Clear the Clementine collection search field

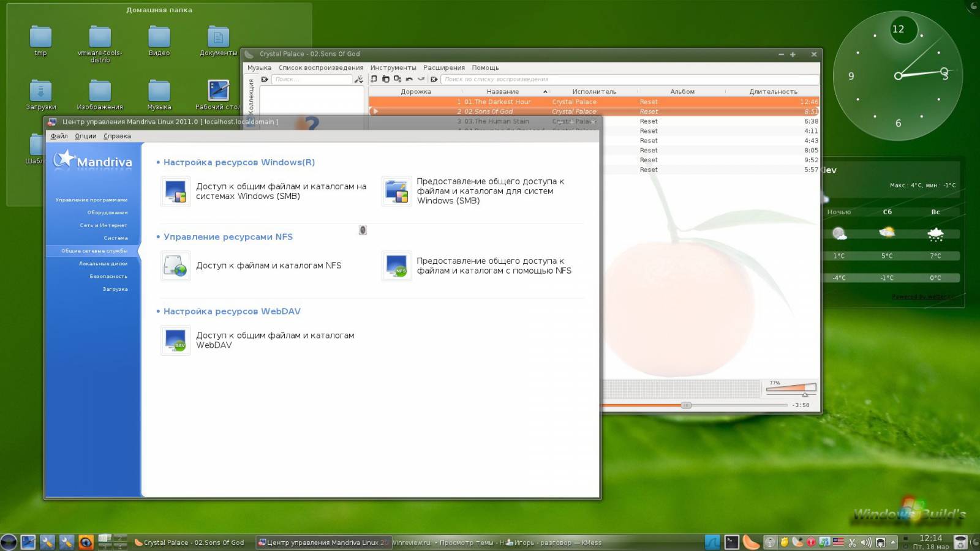point(265,80)
